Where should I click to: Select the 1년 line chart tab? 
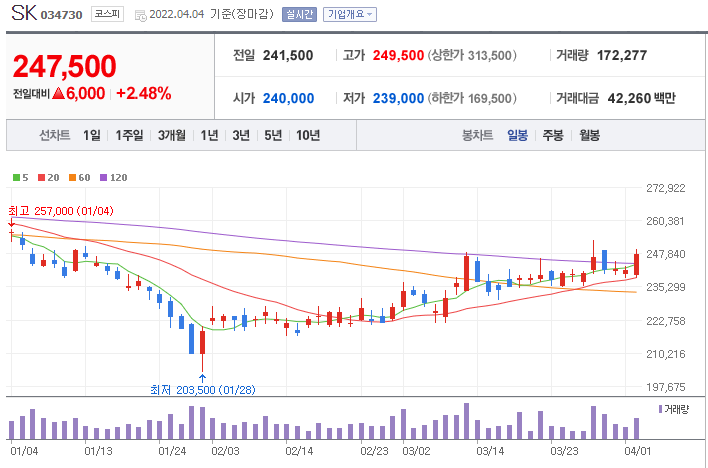(x=209, y=135)
